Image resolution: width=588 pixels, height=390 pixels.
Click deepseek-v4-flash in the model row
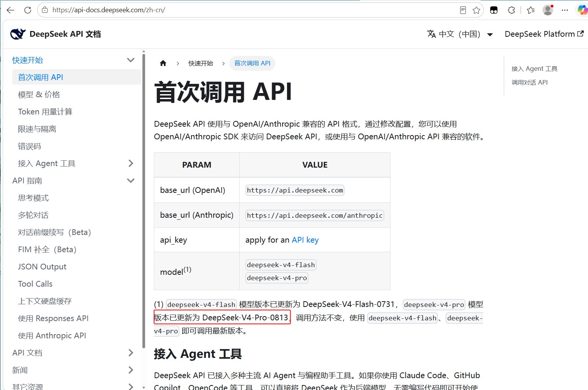(x=281, y=265)
